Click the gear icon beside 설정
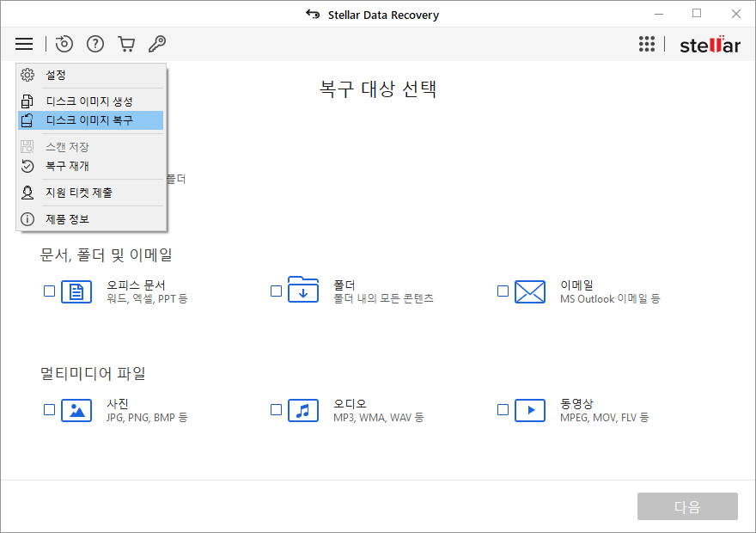756x533 pixels. pos(27,75)
